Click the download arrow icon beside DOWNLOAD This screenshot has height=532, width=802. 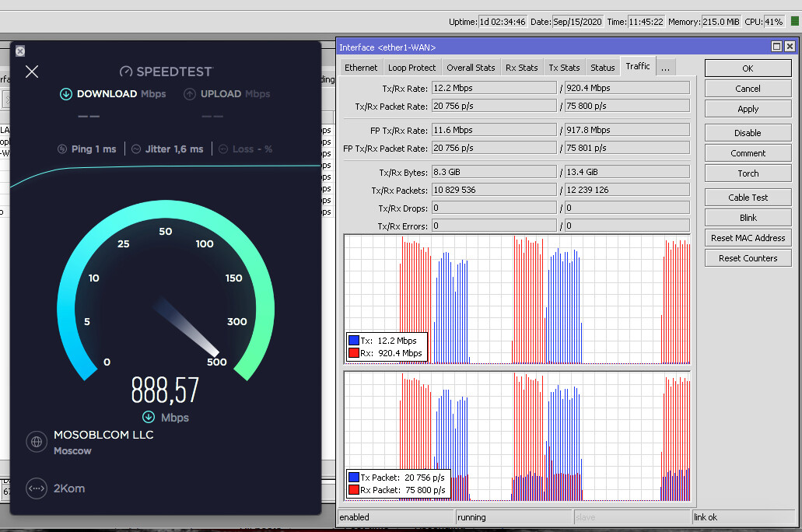click(x=66, y=94)
